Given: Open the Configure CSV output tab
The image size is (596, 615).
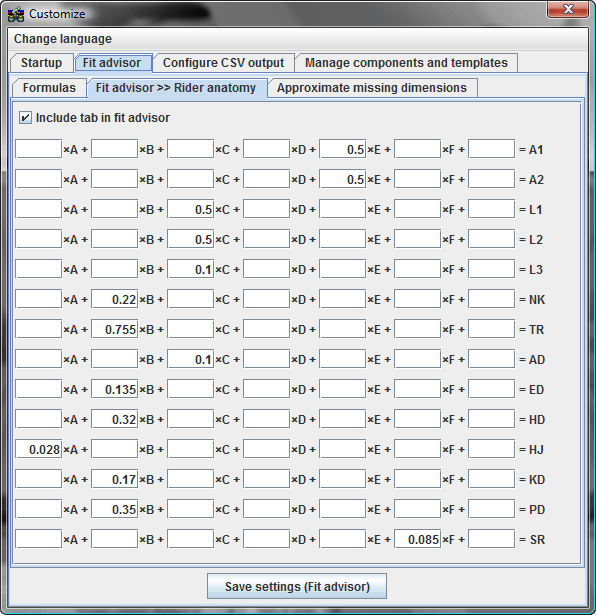Looking at the screenshot, I should [x=224, y=63].
